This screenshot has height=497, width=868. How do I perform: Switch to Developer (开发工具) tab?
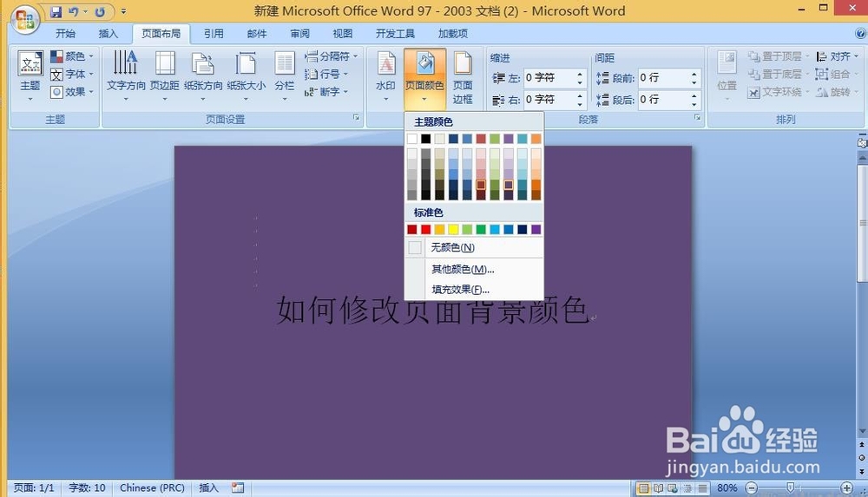coord(395,33)
